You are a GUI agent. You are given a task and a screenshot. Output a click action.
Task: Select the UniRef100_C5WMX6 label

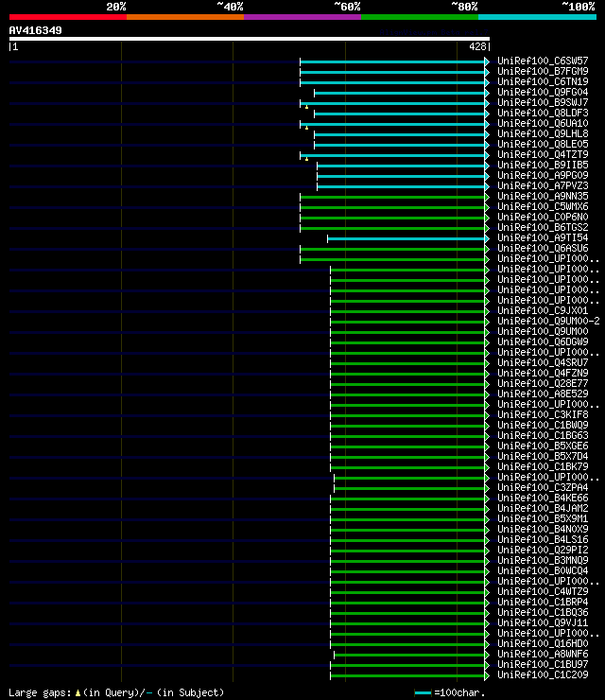543,207
